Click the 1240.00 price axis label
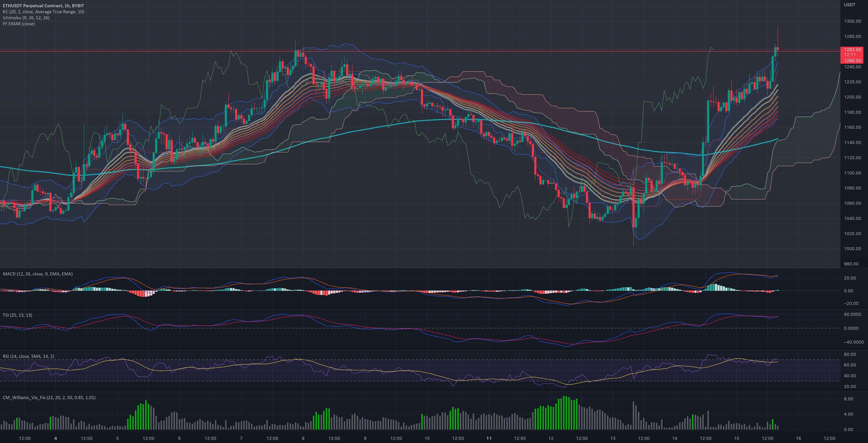Screen dimensions: 868x443 852,67
